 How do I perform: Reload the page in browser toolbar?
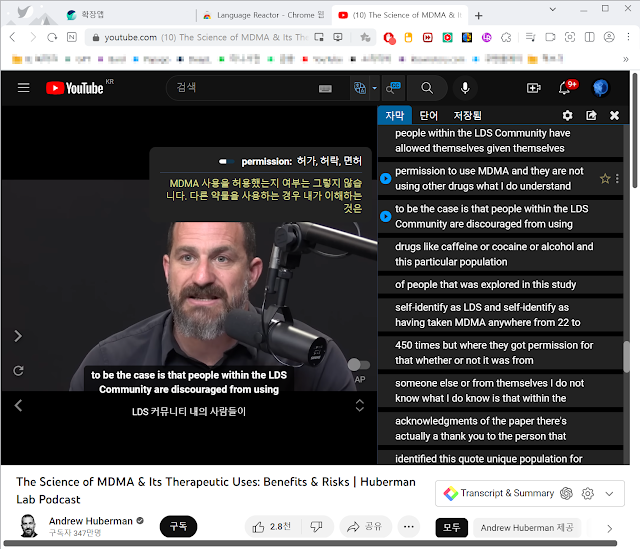click(x=52, y=38)
